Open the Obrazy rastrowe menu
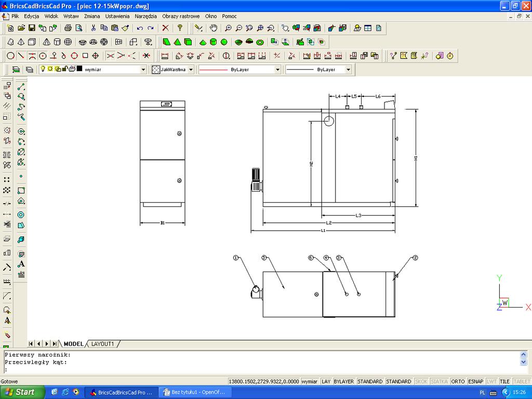The width and height of the screenshot is (532, 399). click(181, 16)
